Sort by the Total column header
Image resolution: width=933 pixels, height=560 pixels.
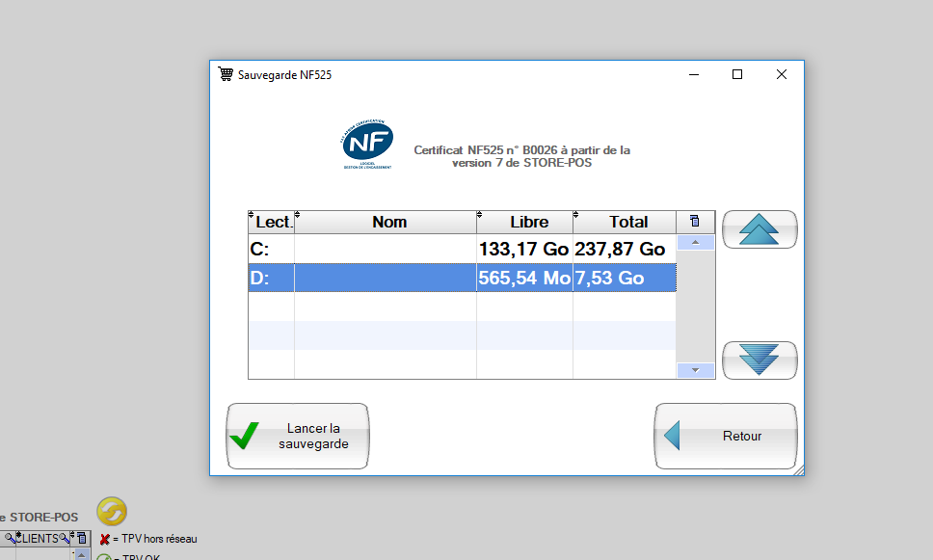(628, 222)
